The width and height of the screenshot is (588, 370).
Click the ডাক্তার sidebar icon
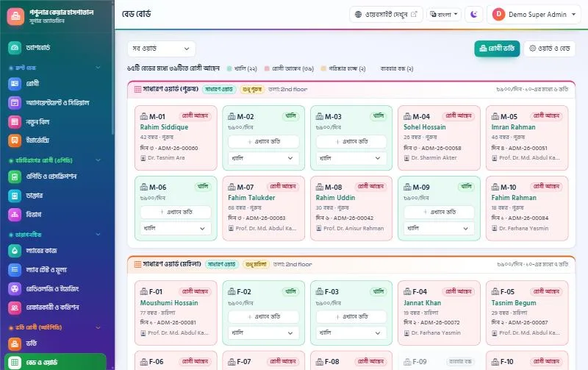click(15, 196)
